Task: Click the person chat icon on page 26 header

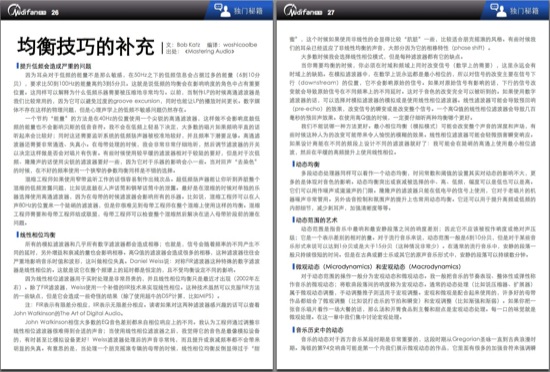Action: [x=222, y=10]
